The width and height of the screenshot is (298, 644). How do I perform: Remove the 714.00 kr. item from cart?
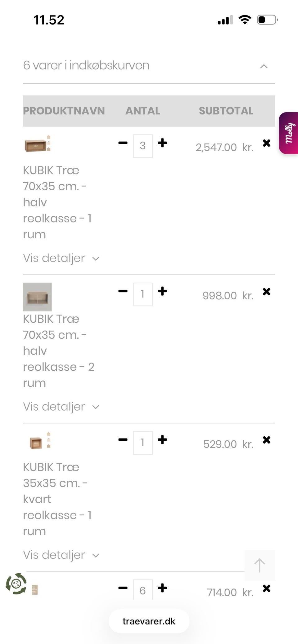pyautogui.click(x=266, y=588)
